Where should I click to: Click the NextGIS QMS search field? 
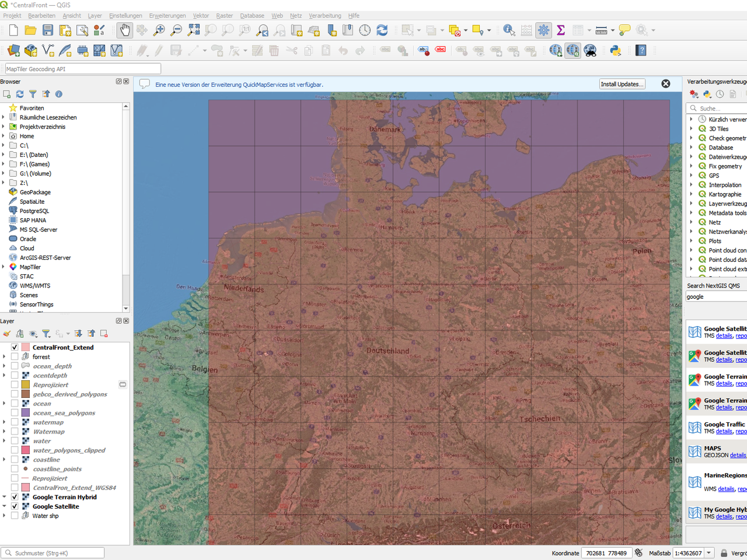[x=716, y=297]
